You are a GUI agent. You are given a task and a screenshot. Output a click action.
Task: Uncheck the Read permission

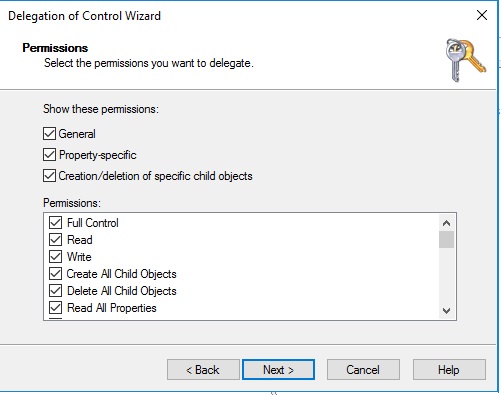55,240
